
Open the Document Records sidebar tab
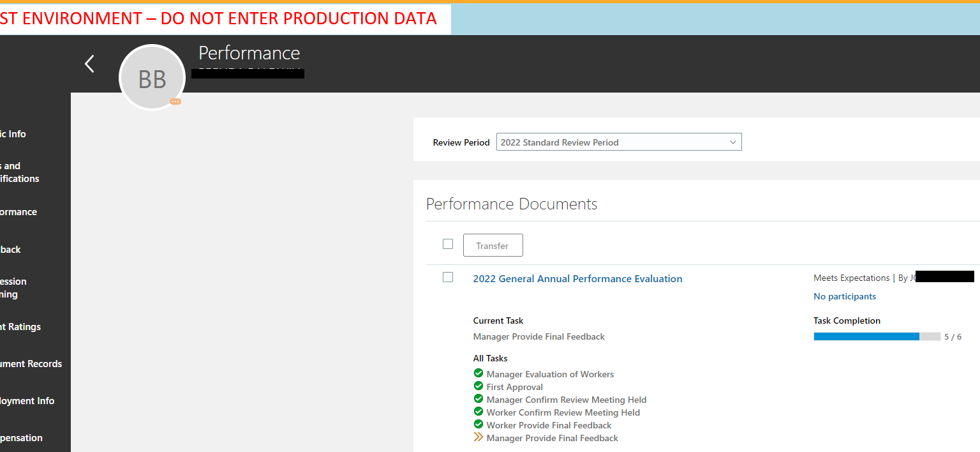point(31,364)
